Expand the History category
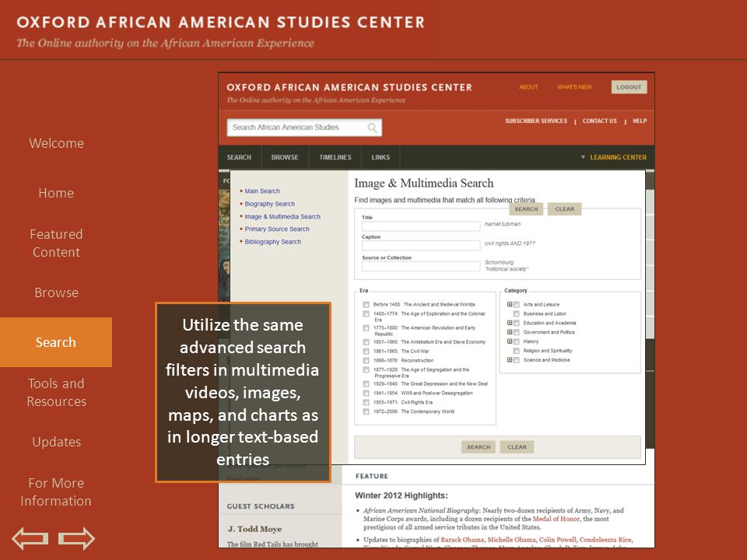The width and height of the screenshot is (747, 560). [509, 341]
